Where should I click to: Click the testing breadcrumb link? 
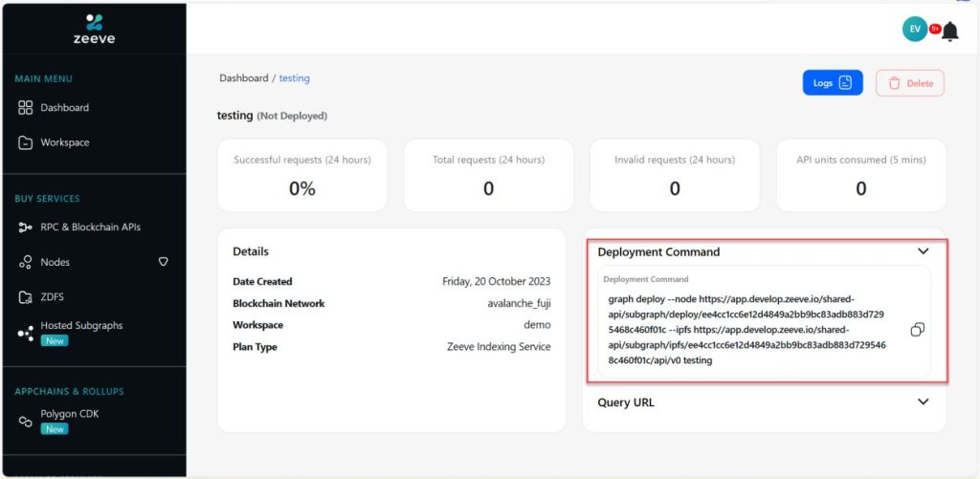(294, 78)
